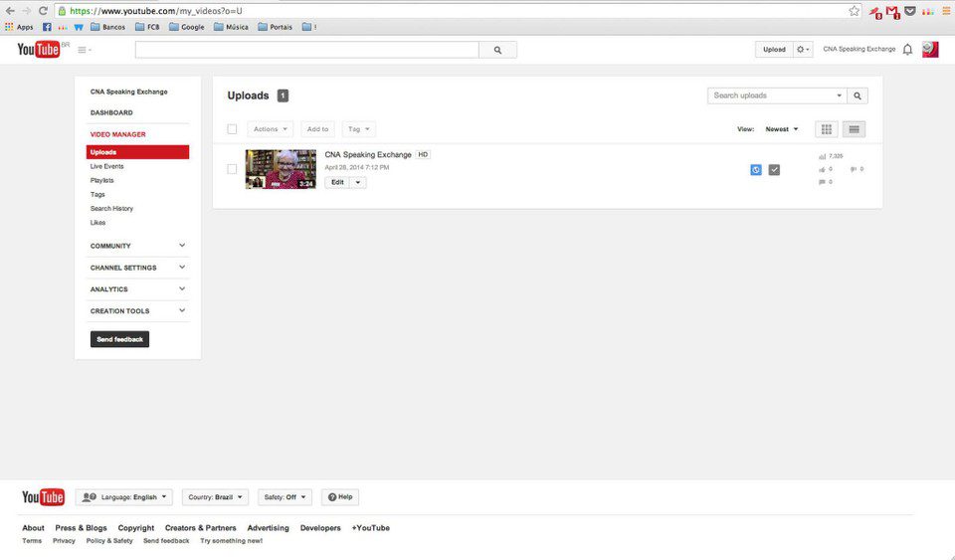This screenshot has width=955, height=560.
Task: Open the Tag dropdown
Action: [x=359, y=129]
